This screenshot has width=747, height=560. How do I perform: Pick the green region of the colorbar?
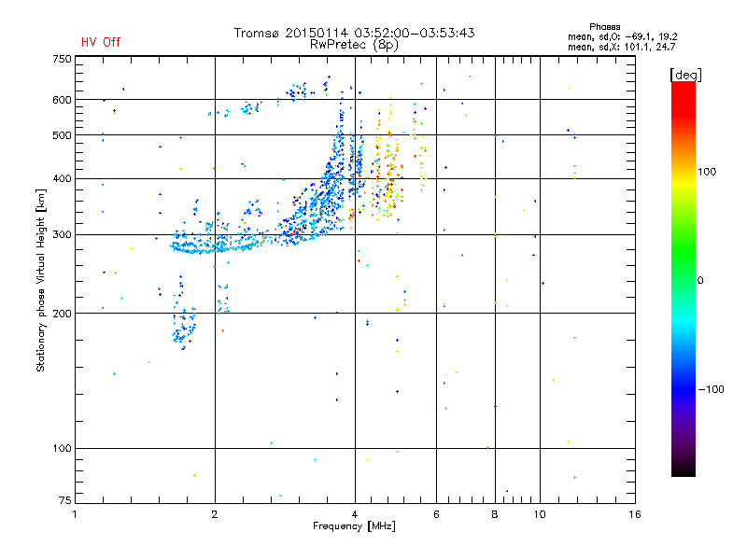tap(683, 271)
